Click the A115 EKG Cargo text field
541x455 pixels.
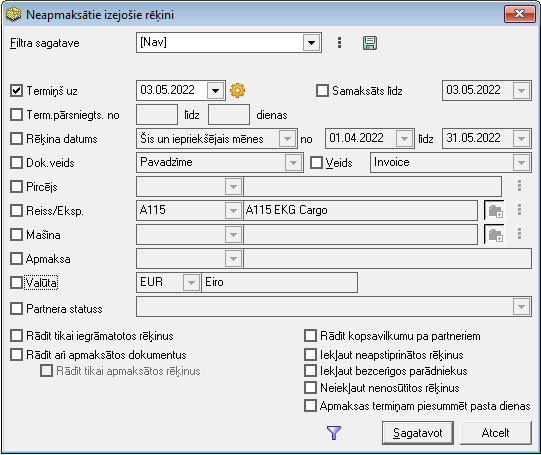point(360,210)
